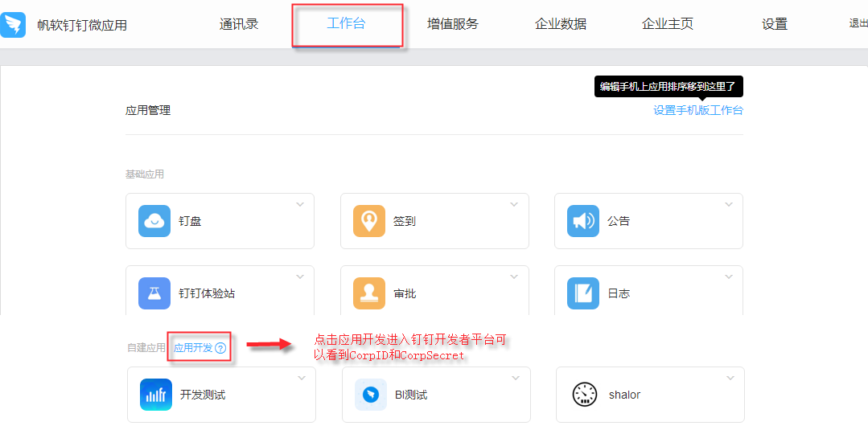Expand the shalor card dropdown arrow
The width and height of the screenshot is (868, 430).
coord(730,379)
